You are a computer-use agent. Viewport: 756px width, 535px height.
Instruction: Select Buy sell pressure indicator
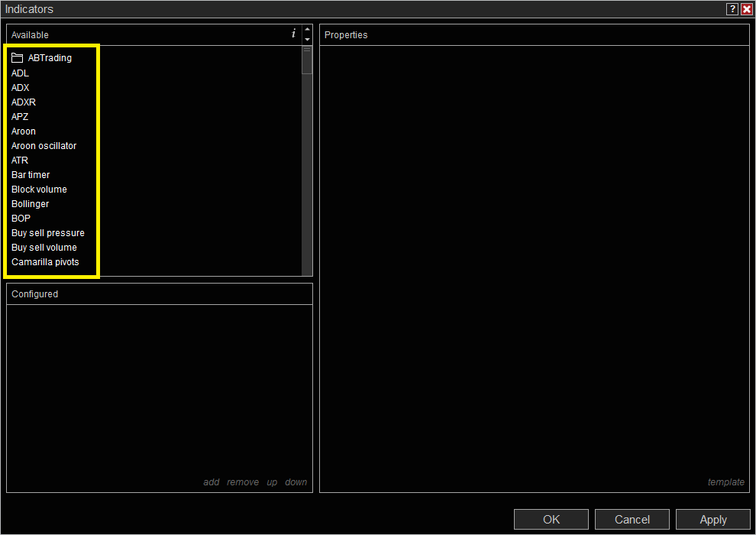(48, 233)
